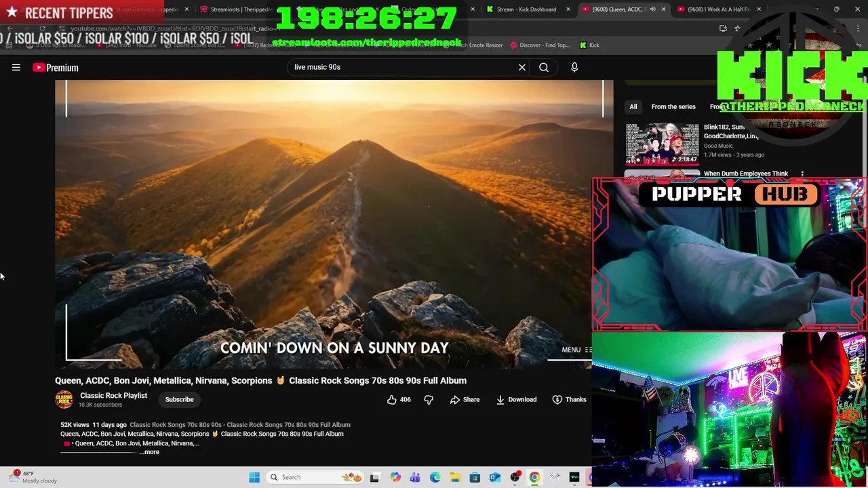This screenshot has width=868, height=488.
Task: Like the video with thumbs up
Action: [x=399, y=399]
